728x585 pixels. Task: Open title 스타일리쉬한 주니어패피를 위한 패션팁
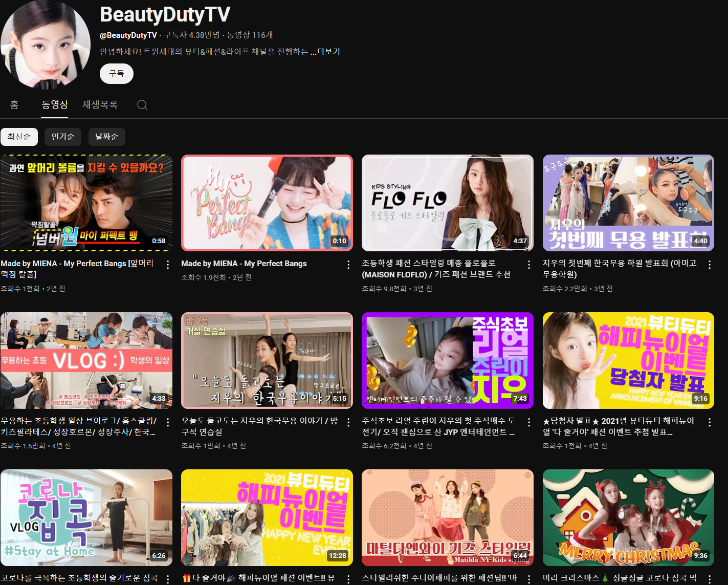[x=439, y=578]
